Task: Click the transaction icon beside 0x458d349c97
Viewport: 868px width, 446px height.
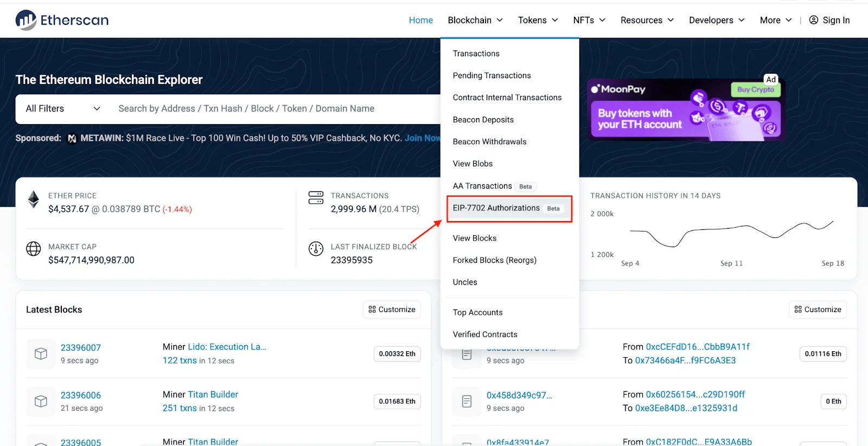Action: click(x=467, y=402)
